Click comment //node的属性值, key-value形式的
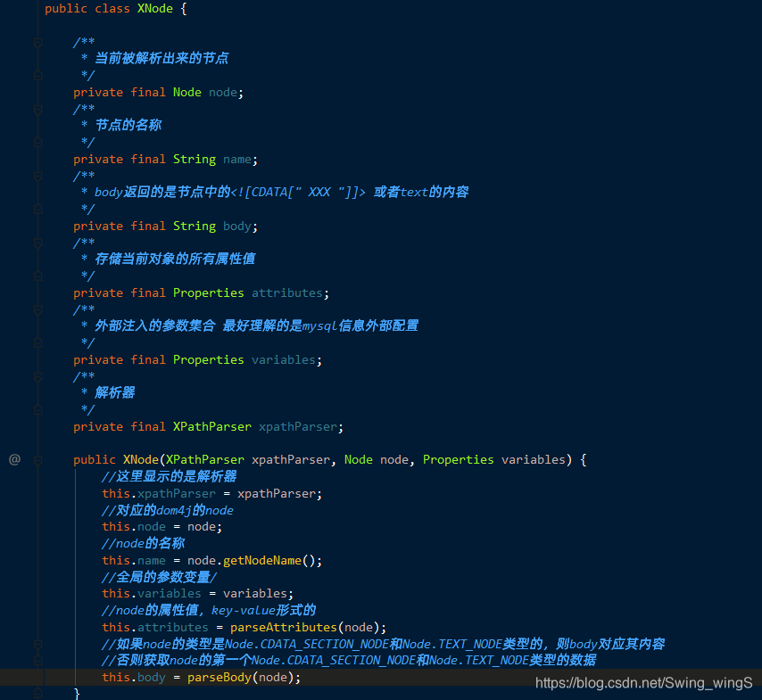The height and width of the screenshot is (700, 762). pyautogui.click(x=209, y=610)
